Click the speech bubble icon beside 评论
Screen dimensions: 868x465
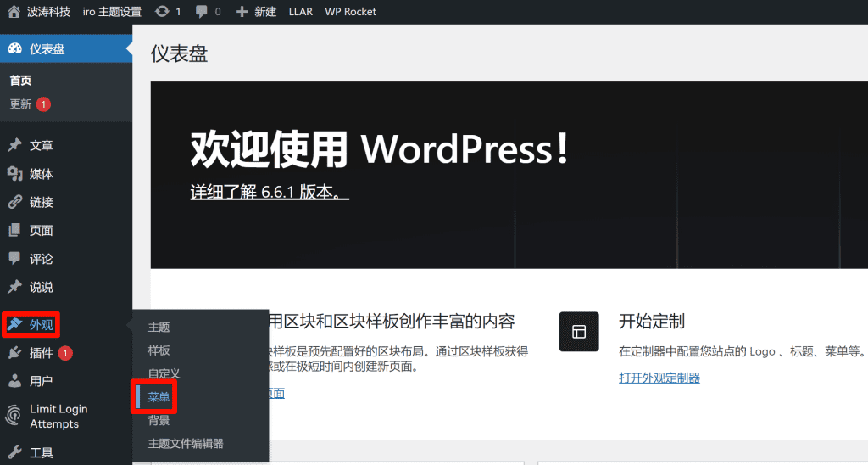click(15, 258)
